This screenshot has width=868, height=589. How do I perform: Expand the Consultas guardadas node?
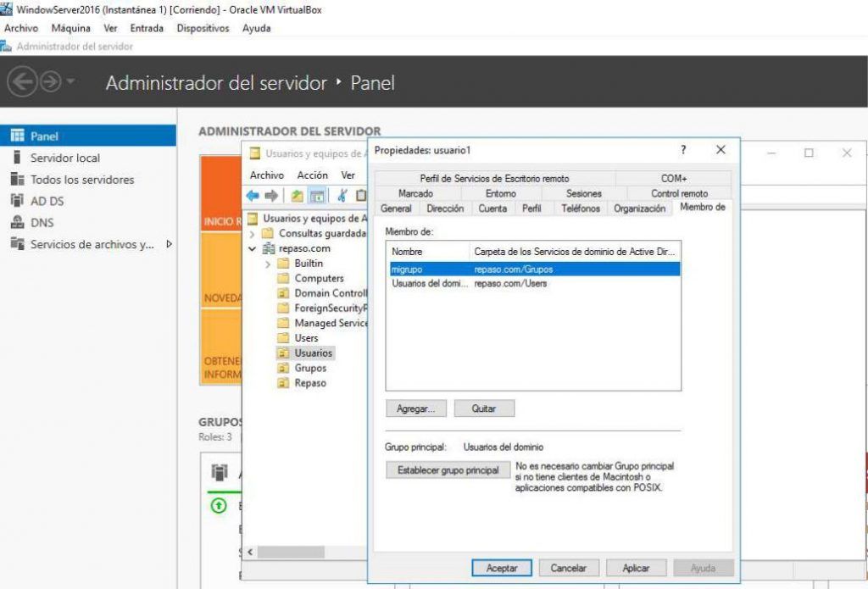pos(252,234)
